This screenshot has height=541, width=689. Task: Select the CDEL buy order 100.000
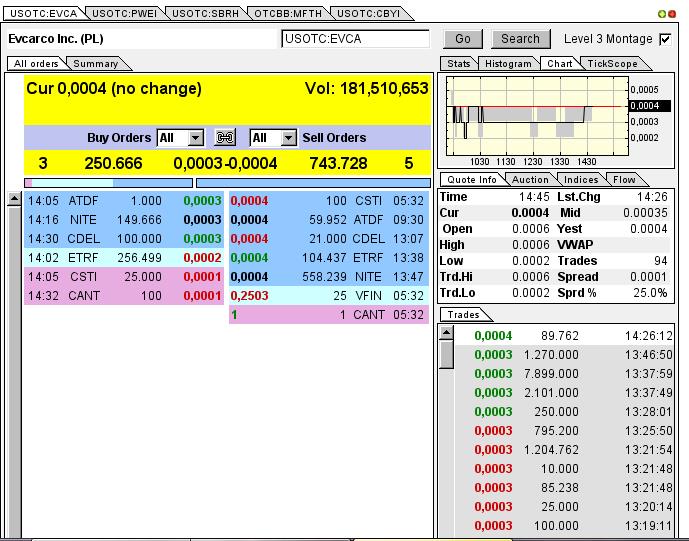124,239
